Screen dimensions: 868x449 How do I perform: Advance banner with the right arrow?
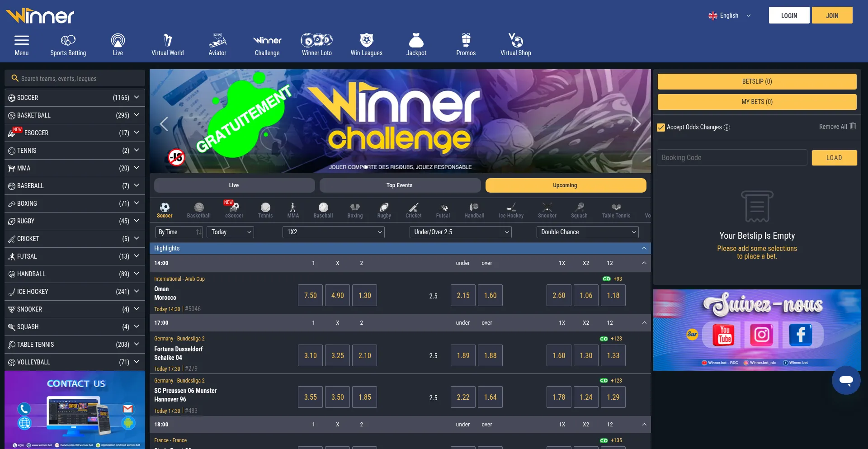point(637,123)
